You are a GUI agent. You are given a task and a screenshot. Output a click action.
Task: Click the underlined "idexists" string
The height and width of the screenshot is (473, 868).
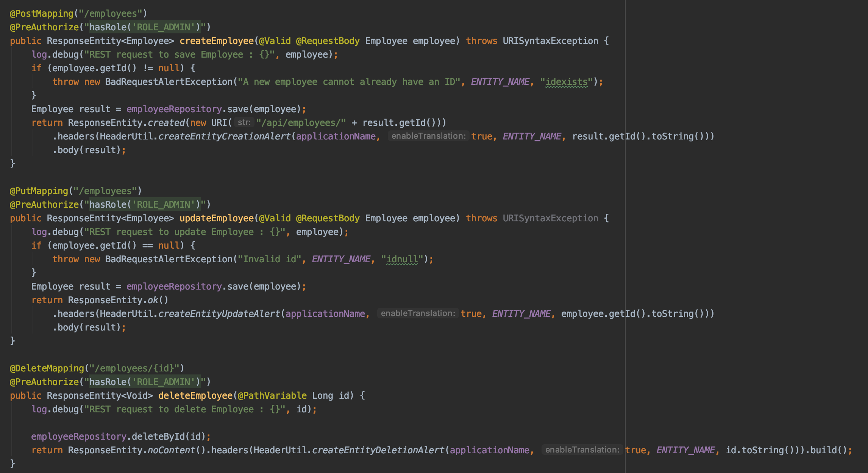click(566, 82)
